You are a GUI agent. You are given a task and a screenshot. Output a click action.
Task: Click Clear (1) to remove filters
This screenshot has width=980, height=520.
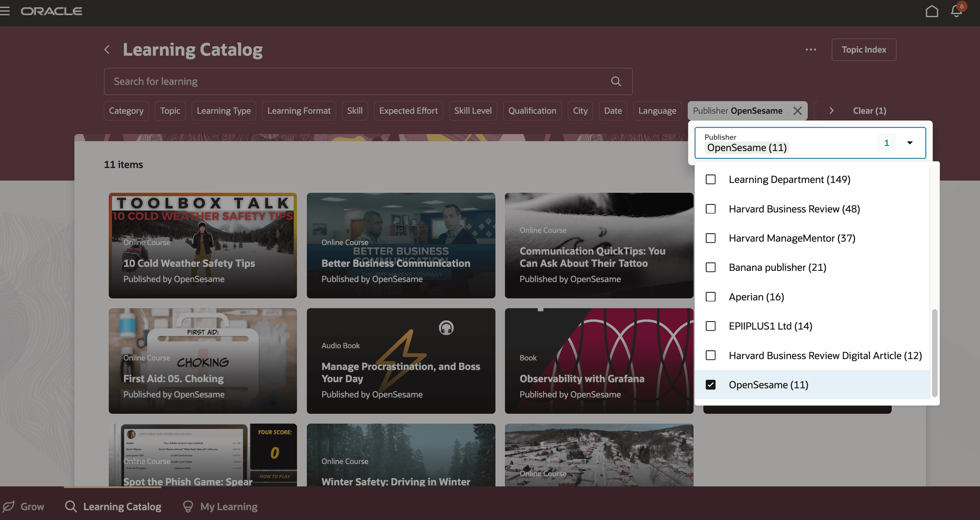869,111
